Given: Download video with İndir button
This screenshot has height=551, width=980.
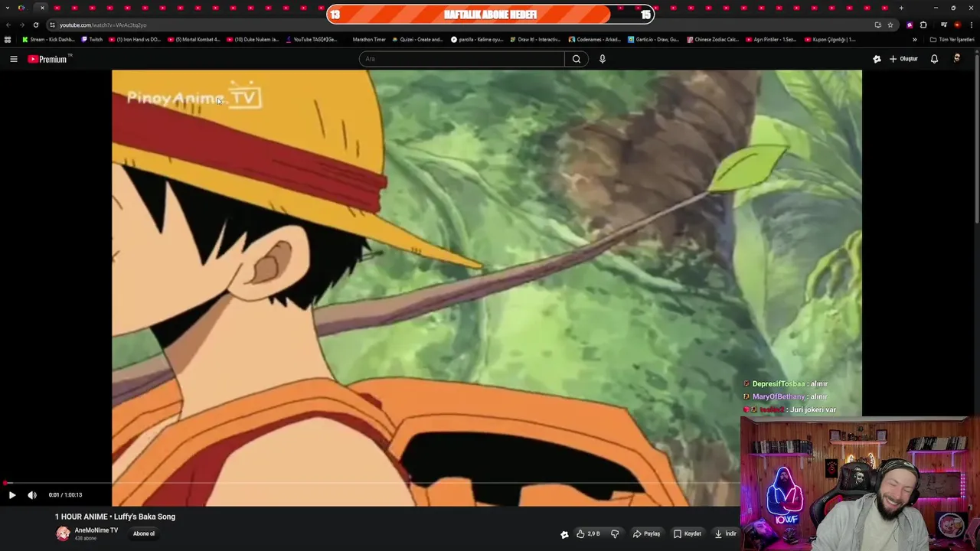Looking at the screenshot, I should (x=725, y=533).
